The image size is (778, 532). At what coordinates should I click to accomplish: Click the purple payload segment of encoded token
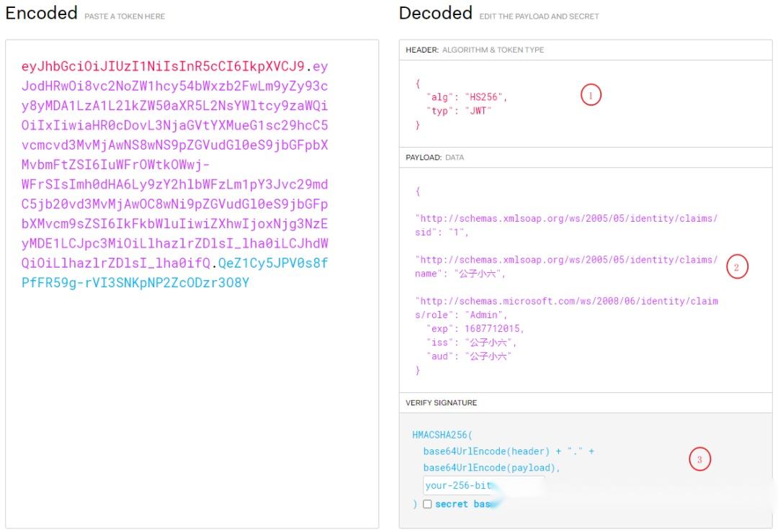(174, 165)
